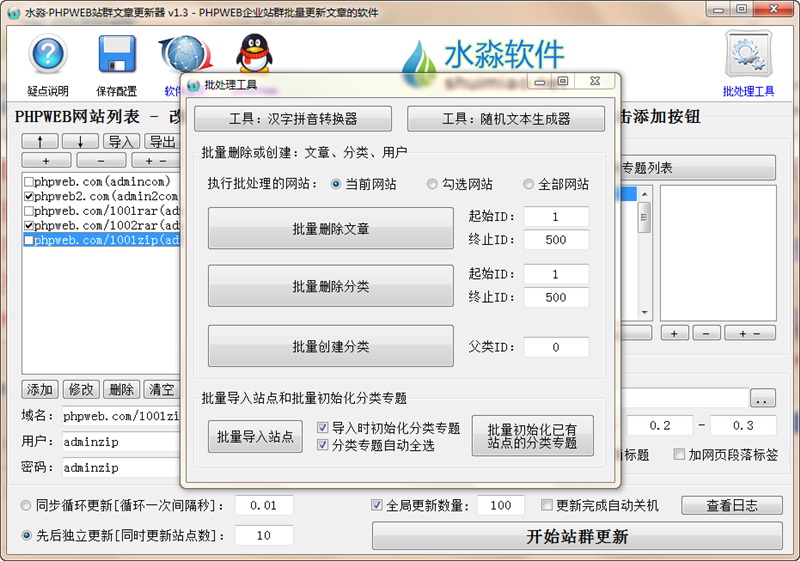Click 终止ID field for article deletion
This screenshot has height=561, width=800.
pos(556,240)
